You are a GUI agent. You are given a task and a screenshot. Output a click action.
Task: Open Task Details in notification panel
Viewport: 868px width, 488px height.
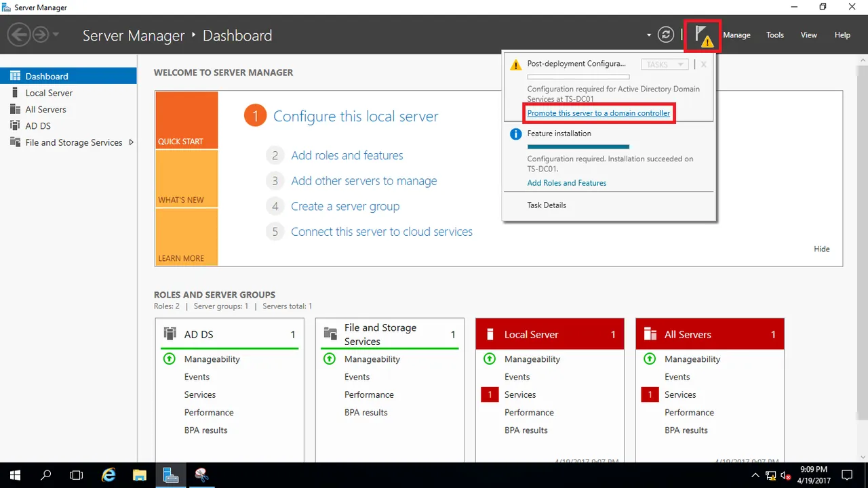pos(547,205)
